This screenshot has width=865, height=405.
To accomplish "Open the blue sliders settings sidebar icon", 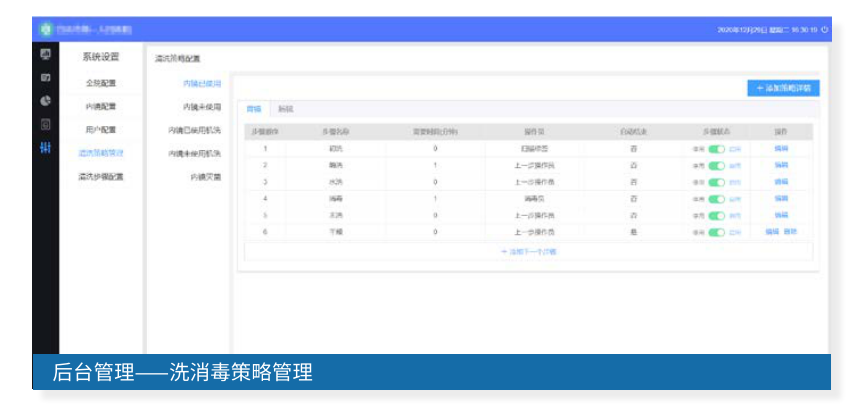I will (46, 148).
